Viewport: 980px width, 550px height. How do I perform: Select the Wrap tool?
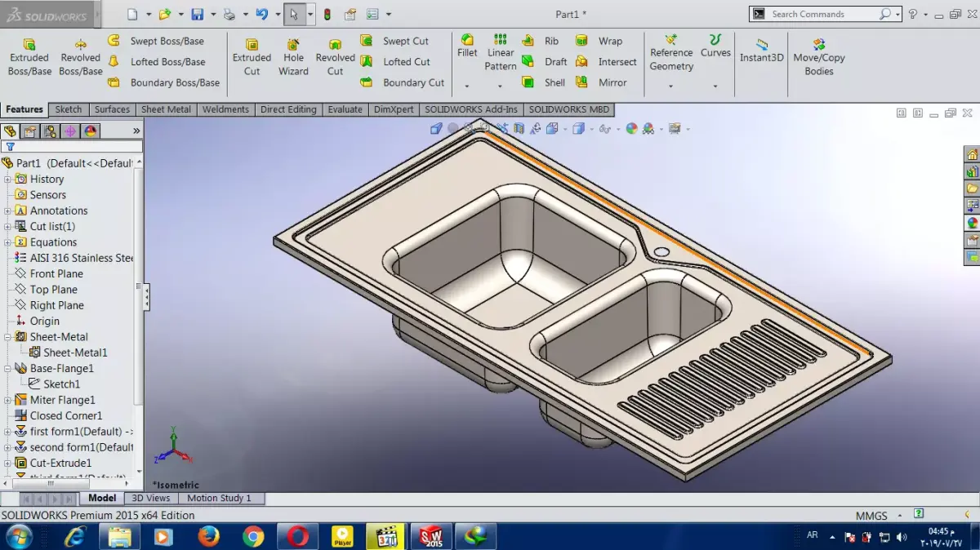[599, 41]
